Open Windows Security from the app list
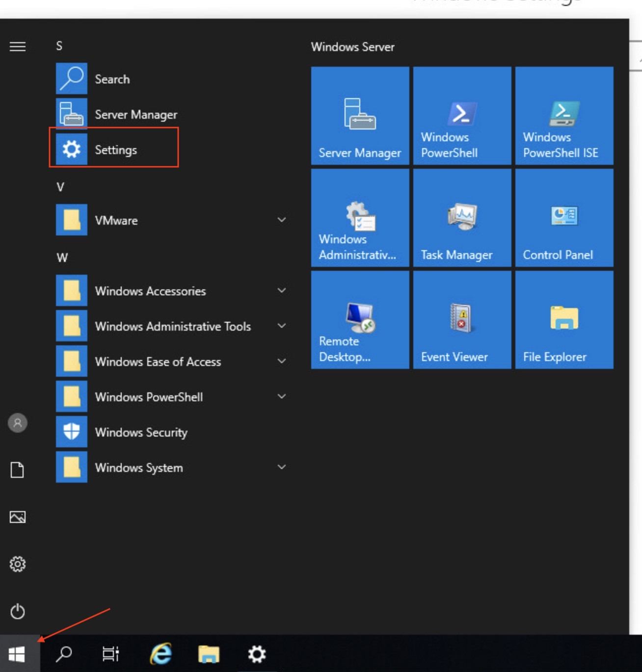The image size is (642, 672). pos(141,432)
